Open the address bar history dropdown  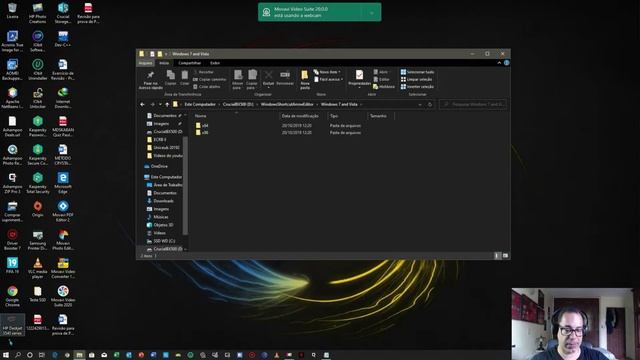point(420,104)
